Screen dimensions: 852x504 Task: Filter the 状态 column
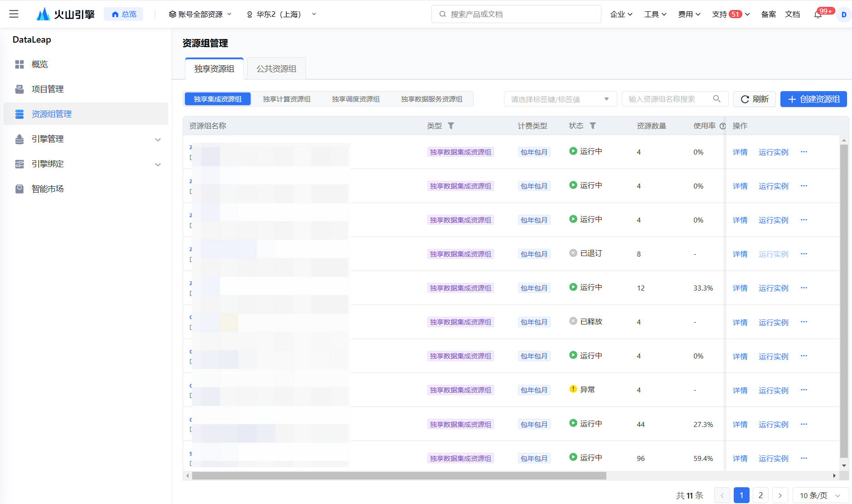[x=593, y=126]
